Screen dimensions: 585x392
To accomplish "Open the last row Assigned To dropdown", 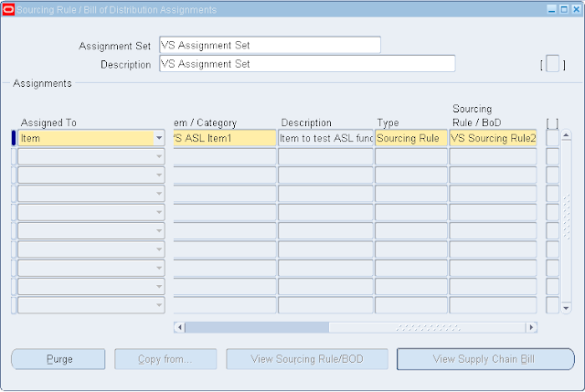I will (159, 306).
